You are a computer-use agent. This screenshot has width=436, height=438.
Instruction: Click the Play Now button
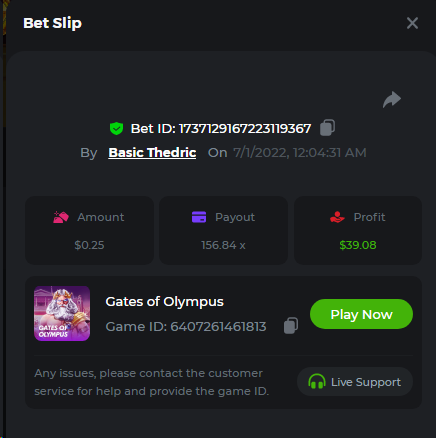click(361, 314)
